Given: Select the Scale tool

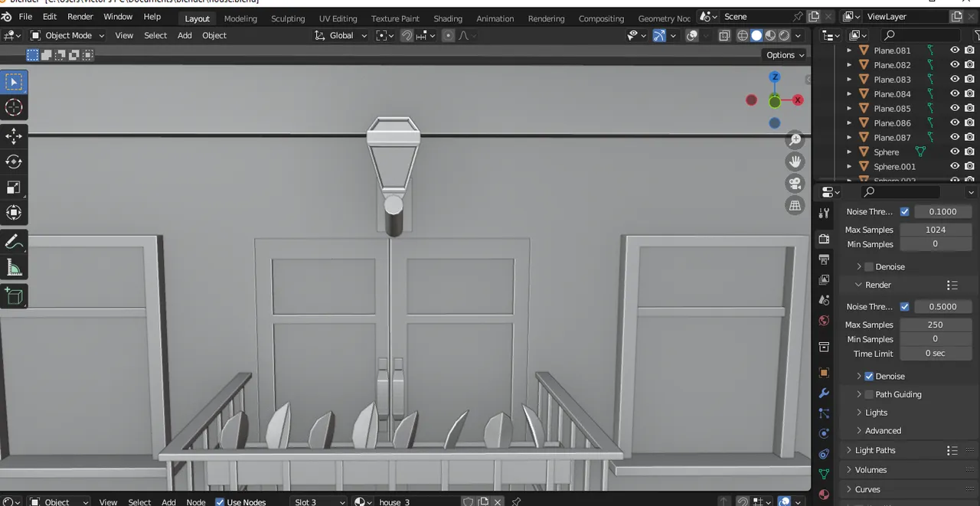Looking at the screenshot, I should click(x=14, y=188).
